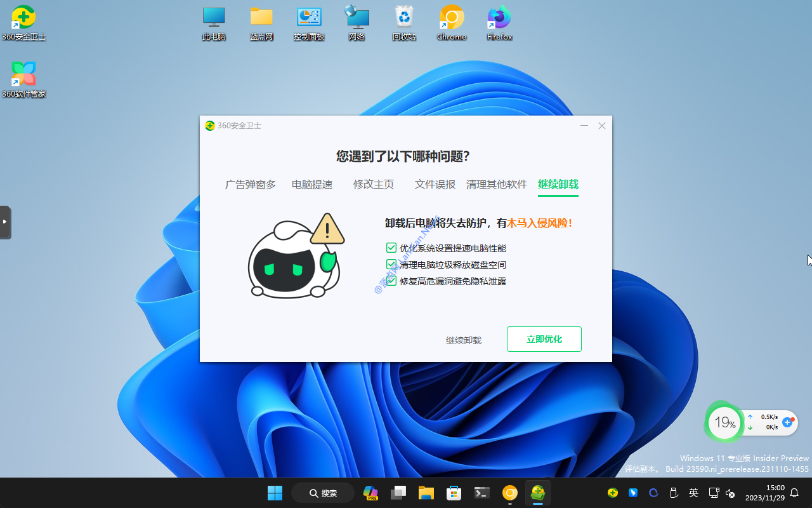Expand the side panel arrow at the left screen edge

click(5, 222)
